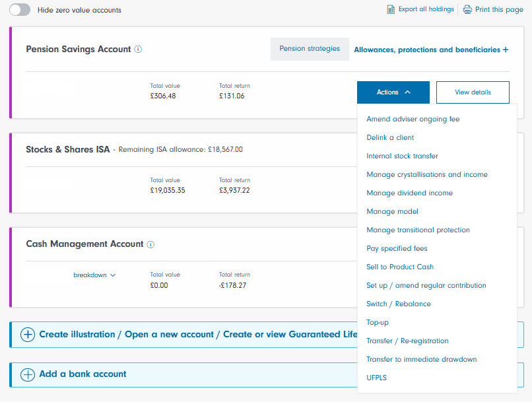Click the Print this page link

(498, 10)
